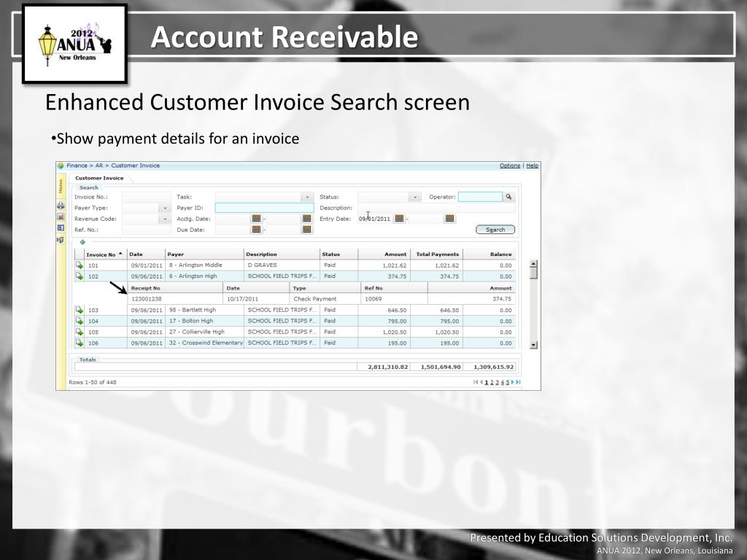The image size is (747, 560).
Task: Click the payer cell '32 - Crosswind Elementary'
Action: coord(206,343)
